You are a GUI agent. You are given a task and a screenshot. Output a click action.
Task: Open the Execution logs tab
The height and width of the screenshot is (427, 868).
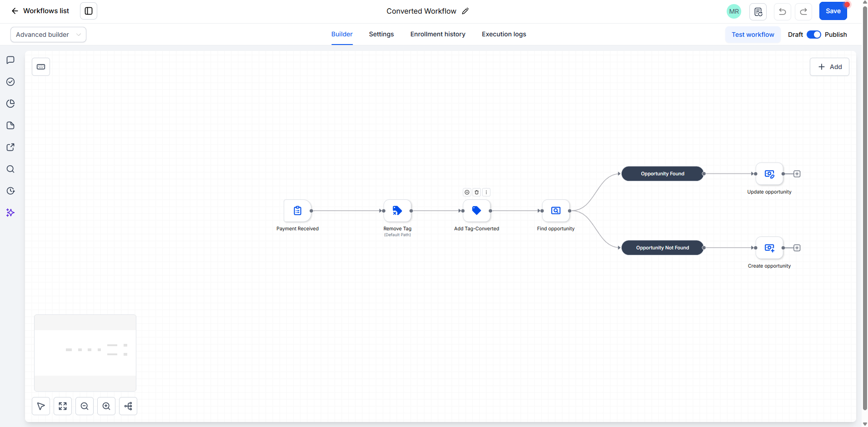tap(504, 35)
